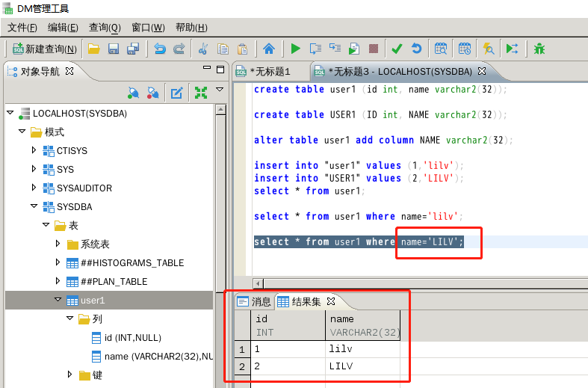Open the 帮助(H) menu
Screen dimensions: 588x388
click(x=191, y=28)
